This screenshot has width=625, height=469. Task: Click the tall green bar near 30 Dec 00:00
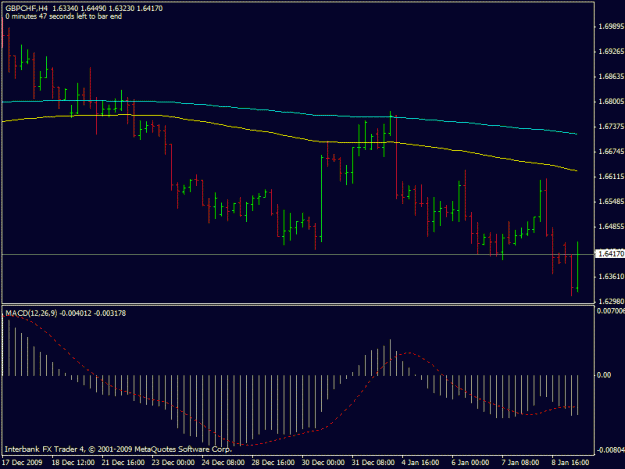pyautogui.click(x=321, y=198)
